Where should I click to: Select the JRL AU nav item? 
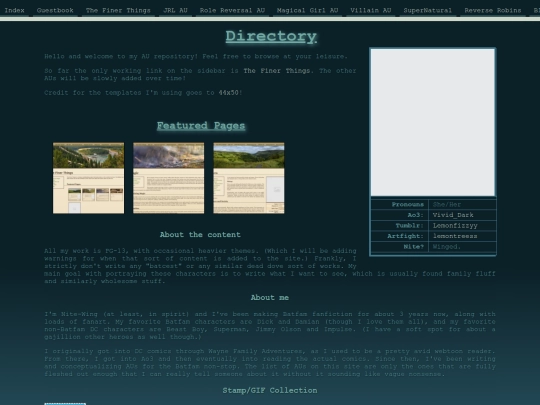(x=175, y=10)
